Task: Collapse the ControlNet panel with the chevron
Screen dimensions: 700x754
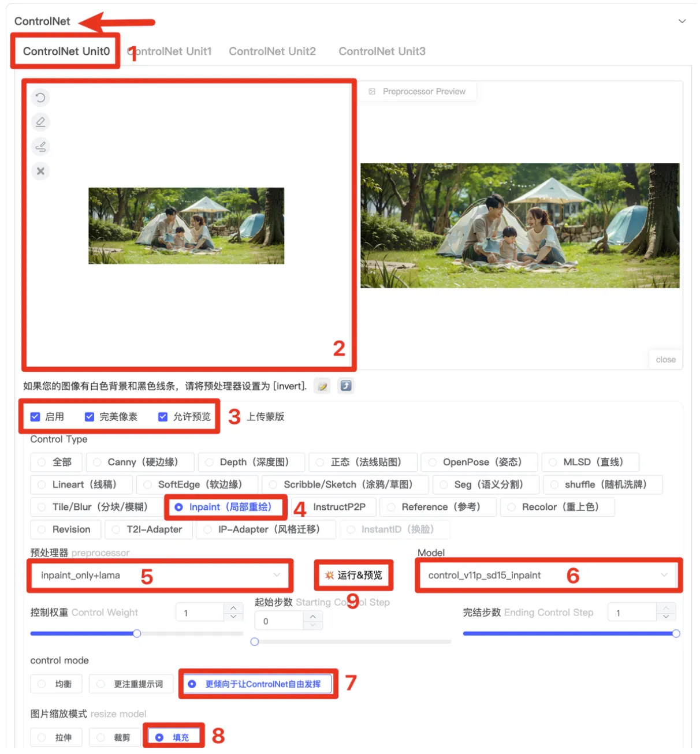Action: click(682, 21)
